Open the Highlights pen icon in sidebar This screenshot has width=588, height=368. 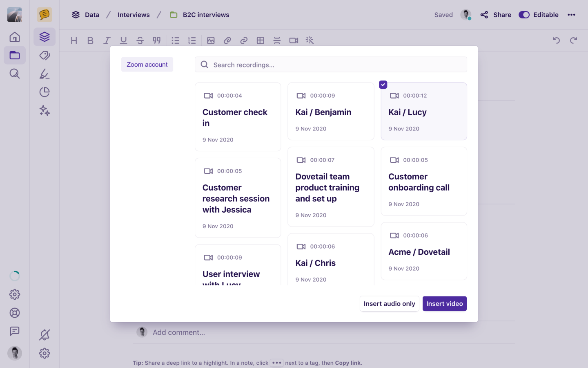point(45,74)
